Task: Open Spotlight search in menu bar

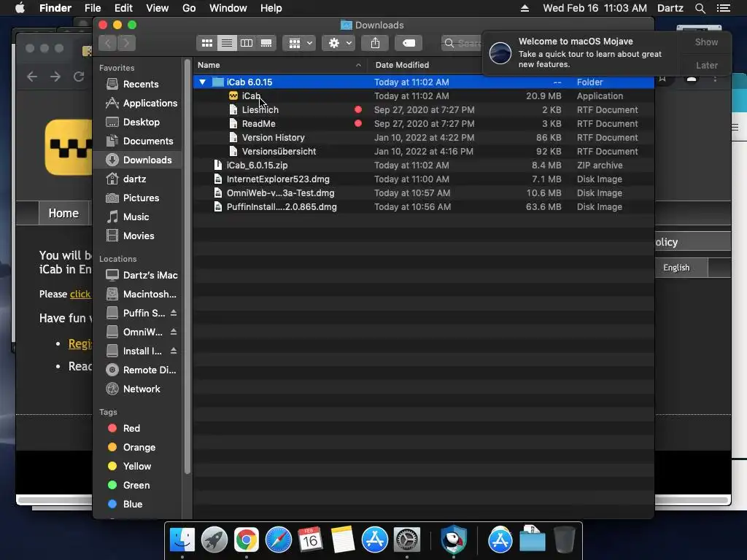Action: (x=700, y=8)
